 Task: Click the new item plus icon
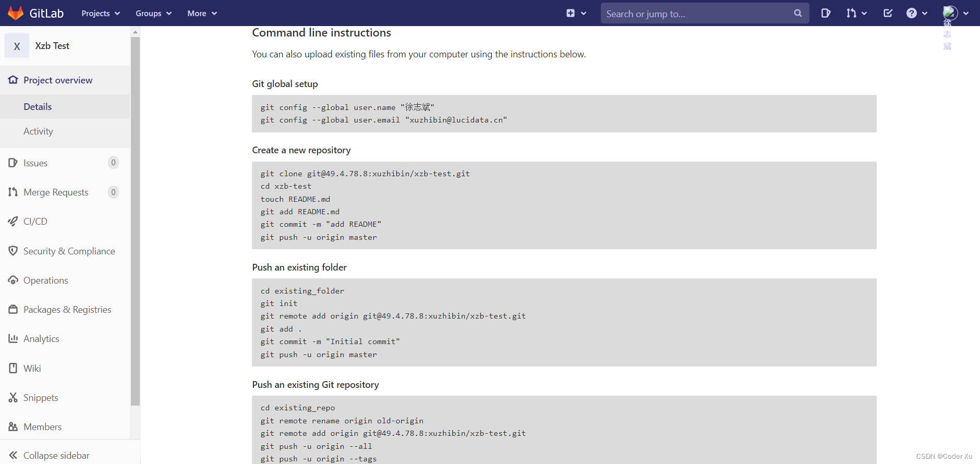(x=571, y=13)
